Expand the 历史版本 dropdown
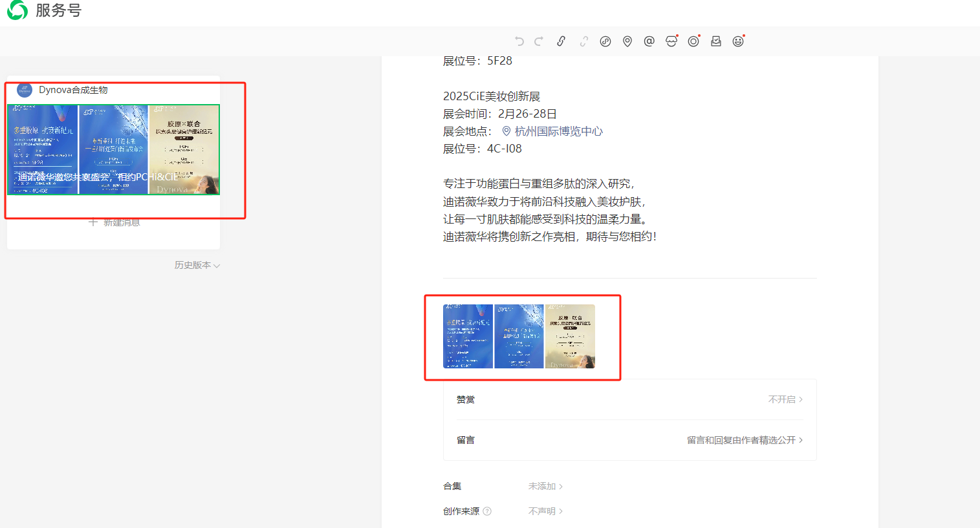Image resolution: width=980 pixels, height=528 pixels. coord(197,265)
